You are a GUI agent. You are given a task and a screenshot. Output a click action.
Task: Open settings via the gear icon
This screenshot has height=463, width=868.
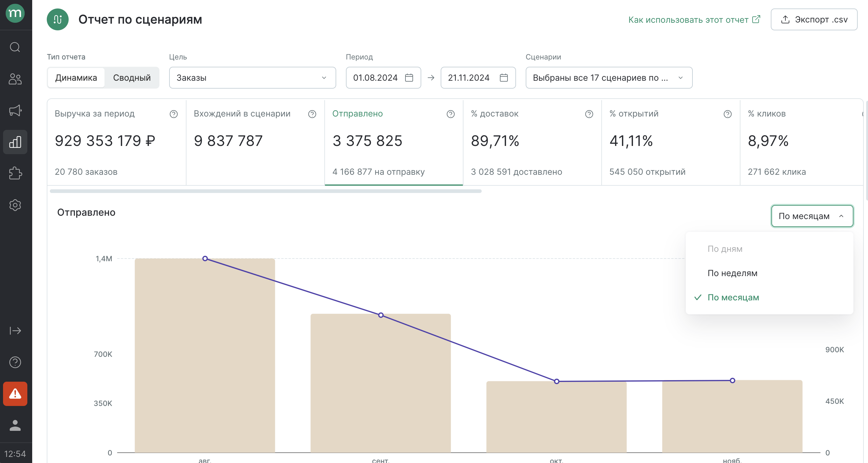(x=15, y=205)
